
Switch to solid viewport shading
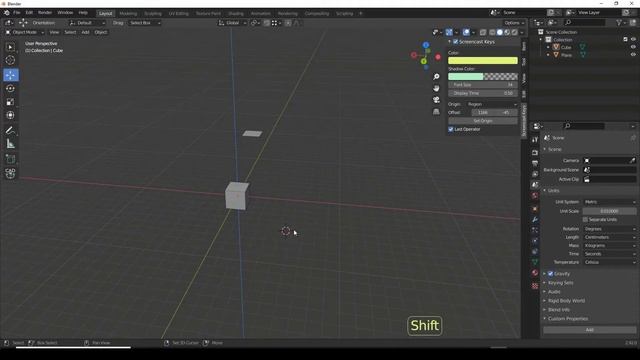coord(499,32)
